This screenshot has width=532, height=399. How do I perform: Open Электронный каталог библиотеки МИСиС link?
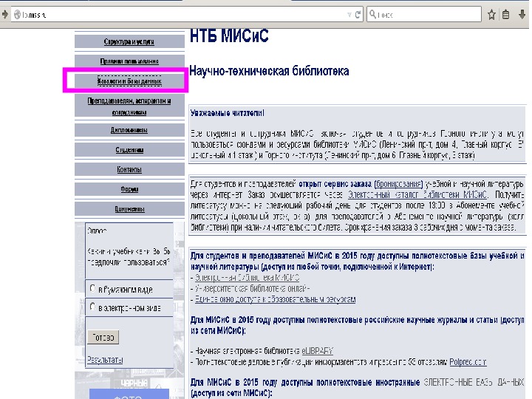coord(417,195)
